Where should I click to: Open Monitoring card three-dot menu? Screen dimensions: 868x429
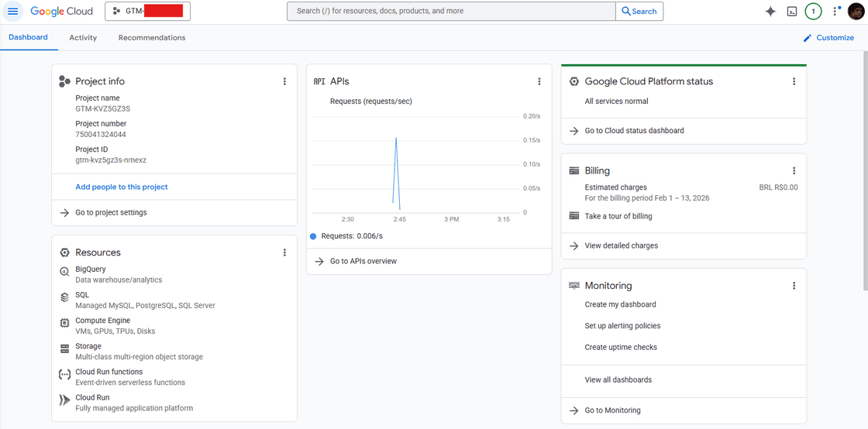click(794, 286)
